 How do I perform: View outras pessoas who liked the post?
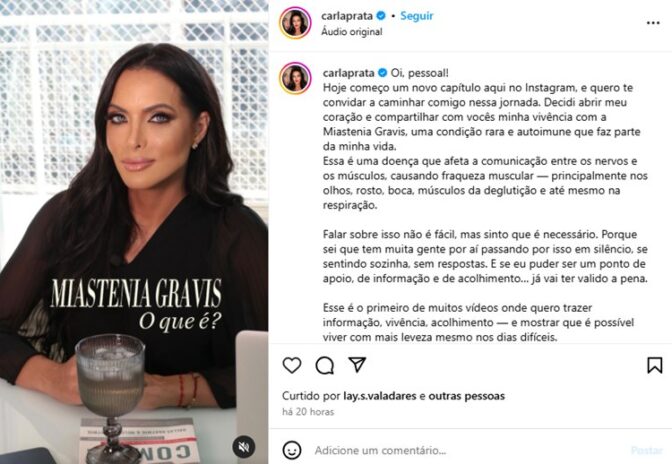[x=467, y=396]
